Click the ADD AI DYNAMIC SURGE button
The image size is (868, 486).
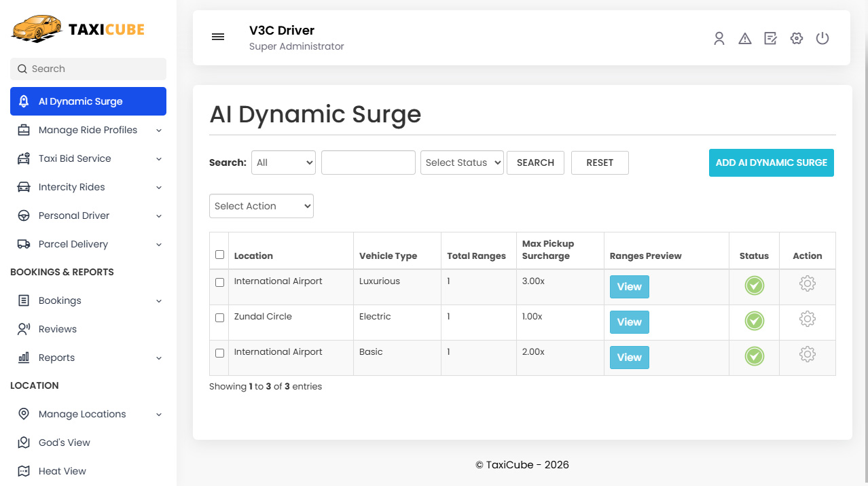pos(771,162)
